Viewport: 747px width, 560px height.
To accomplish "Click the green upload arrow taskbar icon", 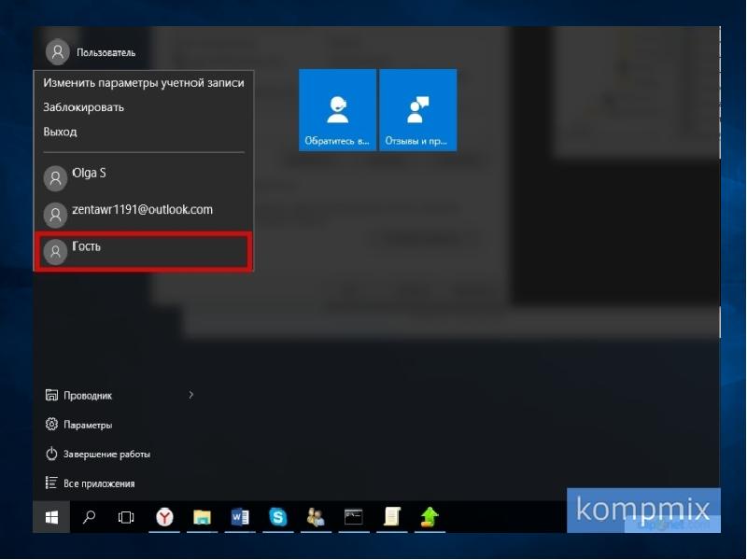I will [430, 517].
